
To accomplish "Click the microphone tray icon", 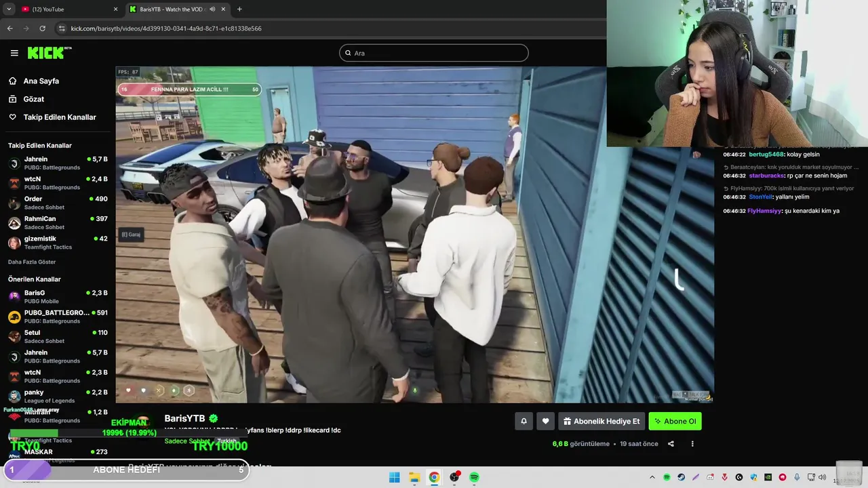I will coord(797,477).
